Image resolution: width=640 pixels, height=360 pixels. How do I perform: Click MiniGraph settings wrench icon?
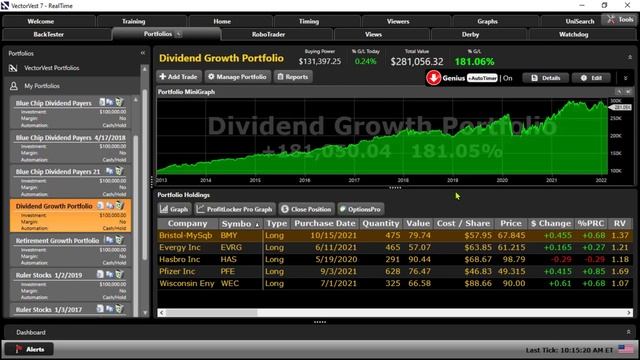coord(619,92)
